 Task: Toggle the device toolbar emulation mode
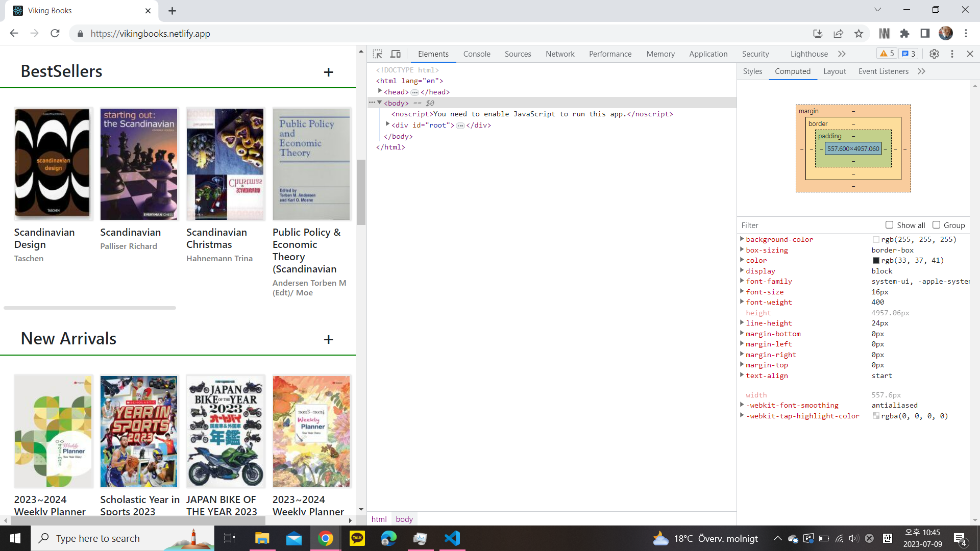point(396,54)
